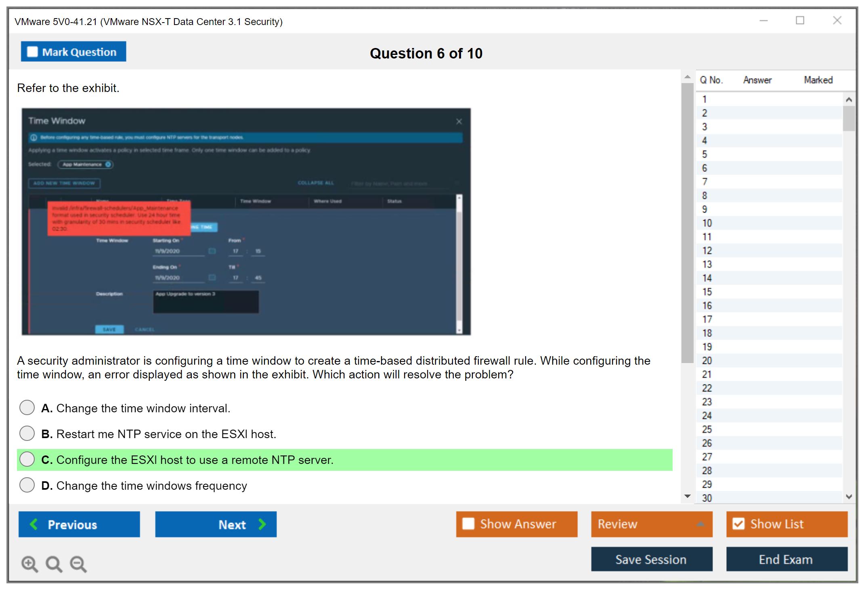The image size is (868, 593).
Task: Click the calendar icon beside Starting On date
Action: tap(212, 251)
